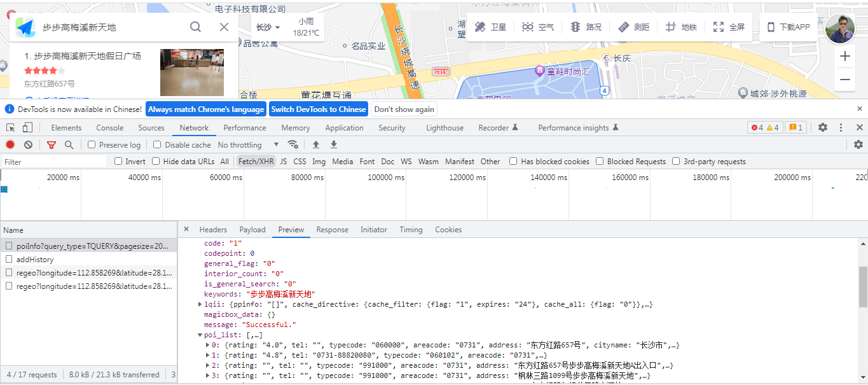
Task: Click the export HAR download arrow
Action: (x=333, y=144)
